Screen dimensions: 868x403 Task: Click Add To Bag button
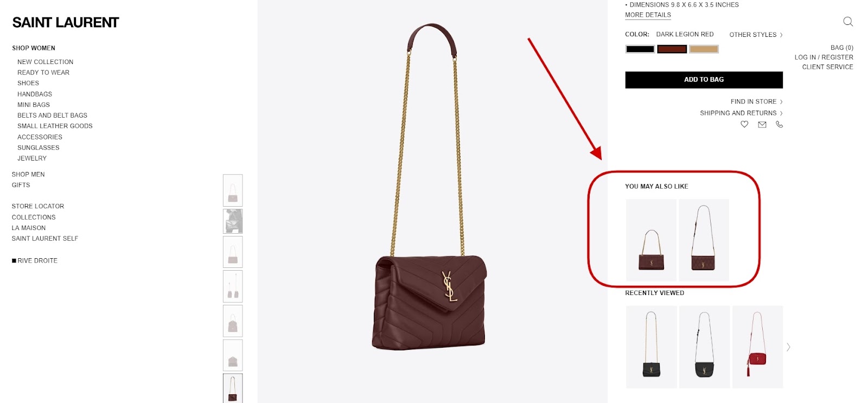(704, 80)
